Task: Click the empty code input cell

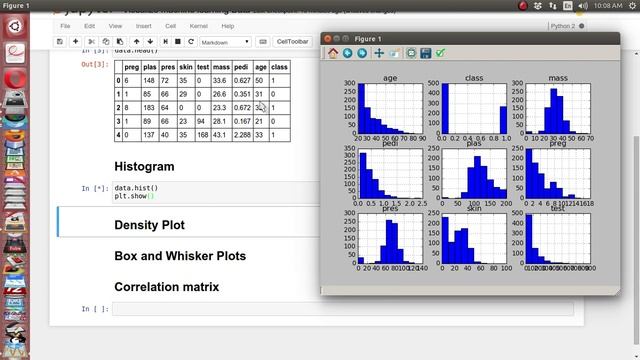Action: coord(343,309)
